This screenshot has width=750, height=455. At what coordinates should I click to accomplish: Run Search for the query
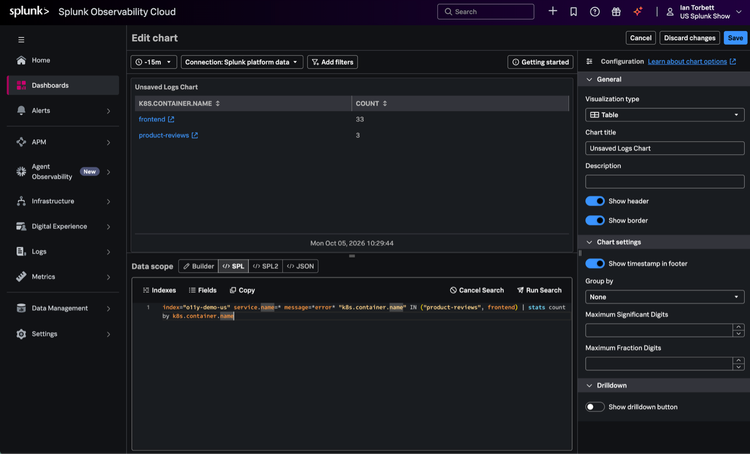click(539, 290)
